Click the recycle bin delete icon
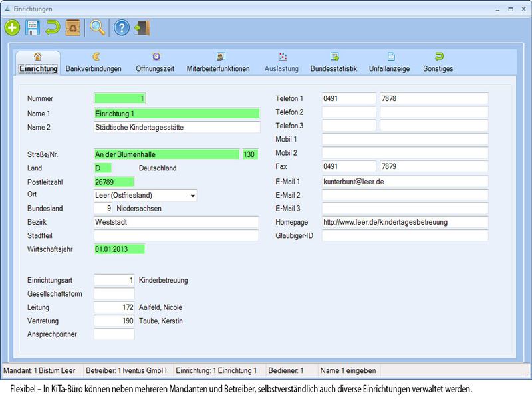Viewport: 532px width, 399px height. coord(74,27)
